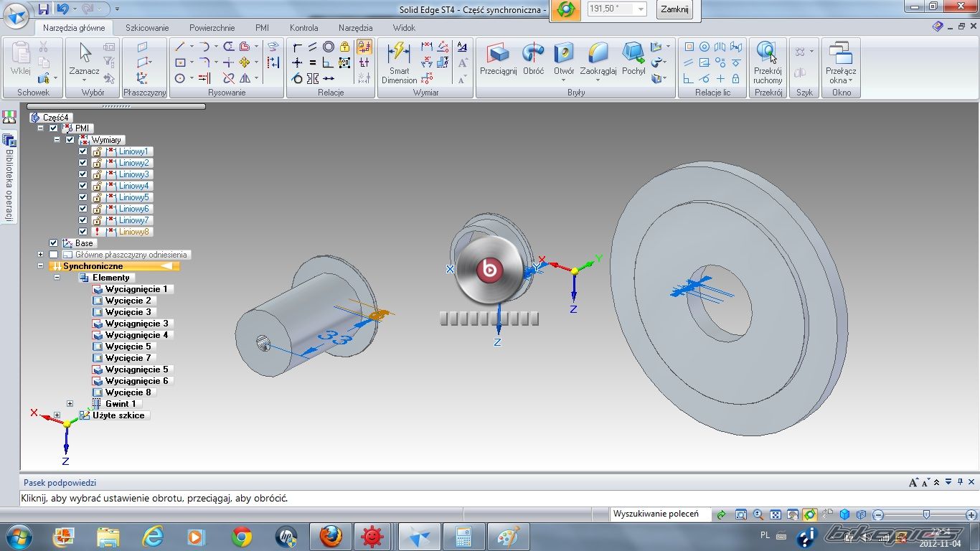Save the document from quick access toolbar
This screenshot has height=551, width=980.
coord(44,9)
